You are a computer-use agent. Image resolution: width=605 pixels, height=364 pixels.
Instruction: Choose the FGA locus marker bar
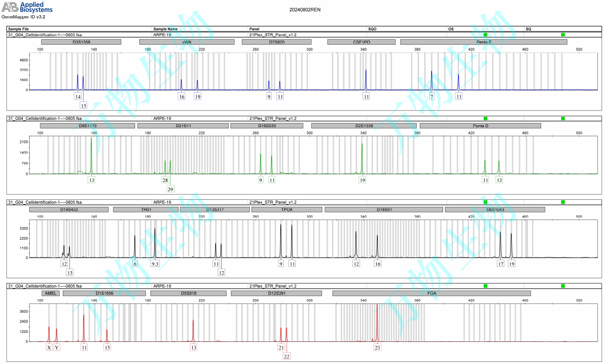[x=431, y=293]
